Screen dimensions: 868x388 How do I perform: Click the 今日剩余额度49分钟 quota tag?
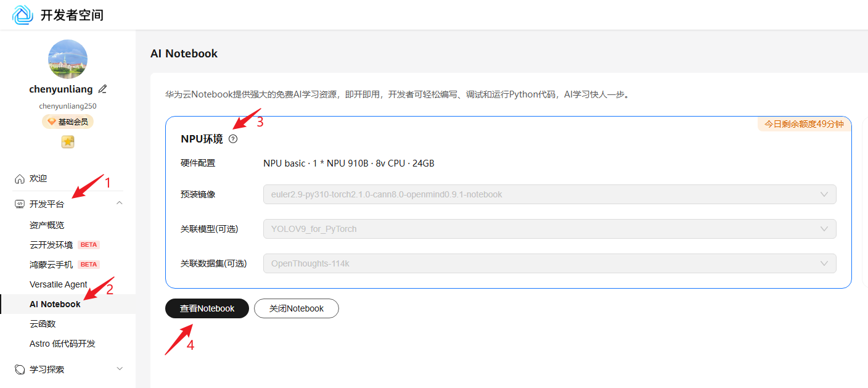(804, 124)
